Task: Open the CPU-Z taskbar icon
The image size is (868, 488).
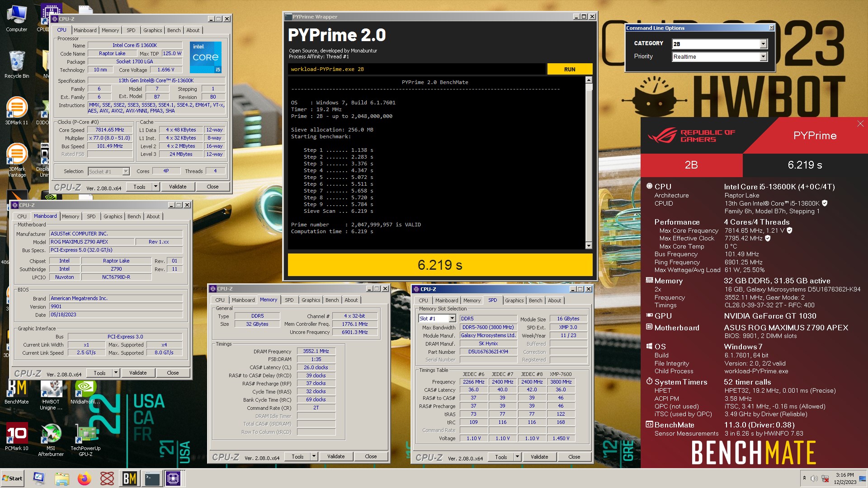Action: pyautogui.click(x=173, y=478)
